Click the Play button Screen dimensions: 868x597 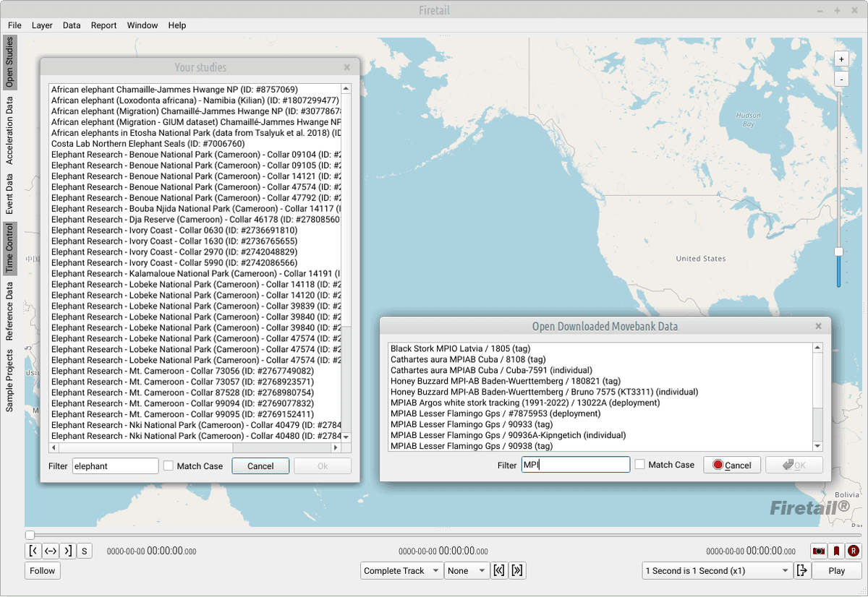click(836, 570)
